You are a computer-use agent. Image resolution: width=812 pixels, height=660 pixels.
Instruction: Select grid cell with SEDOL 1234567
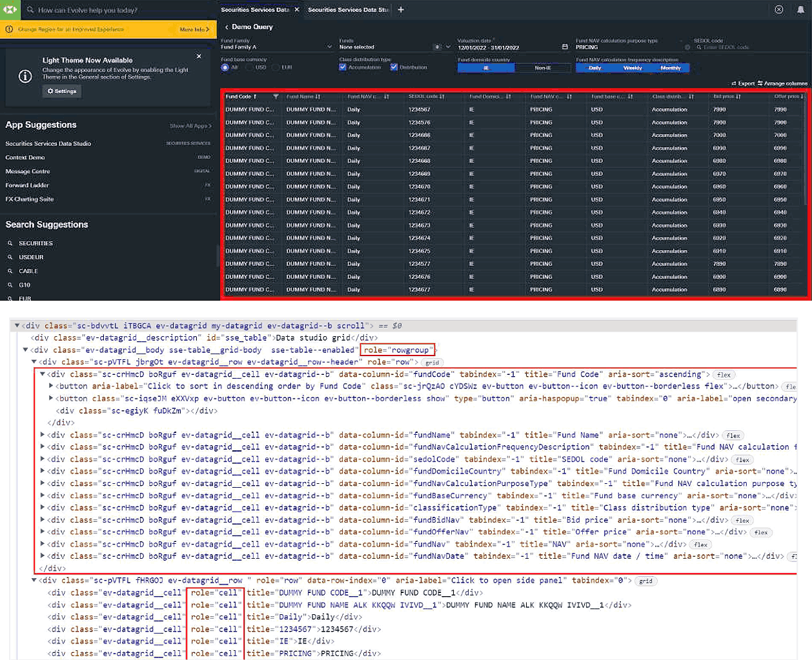[420, 110]
